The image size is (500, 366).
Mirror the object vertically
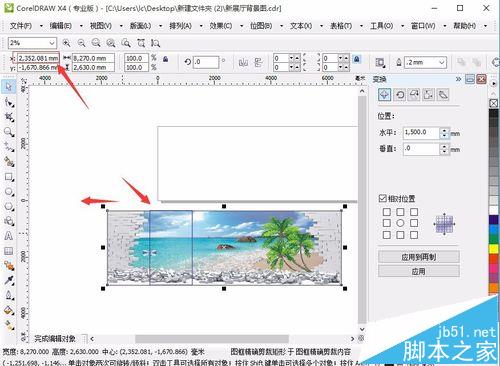(x=258, y=62)
